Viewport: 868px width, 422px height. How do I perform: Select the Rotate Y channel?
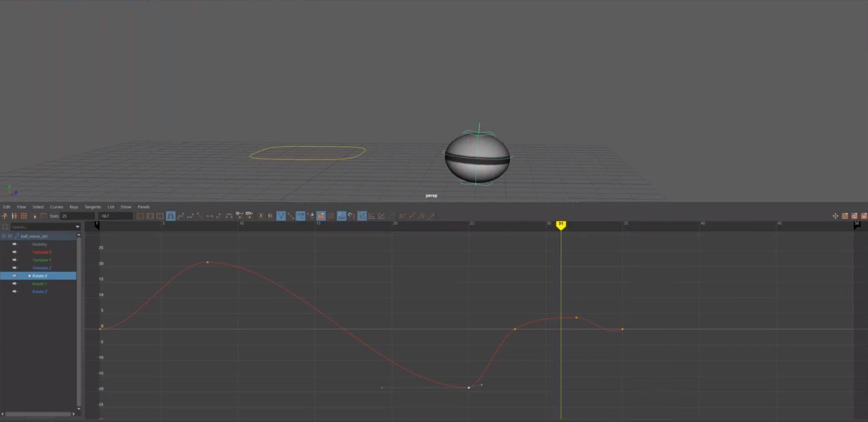(39, 284)
